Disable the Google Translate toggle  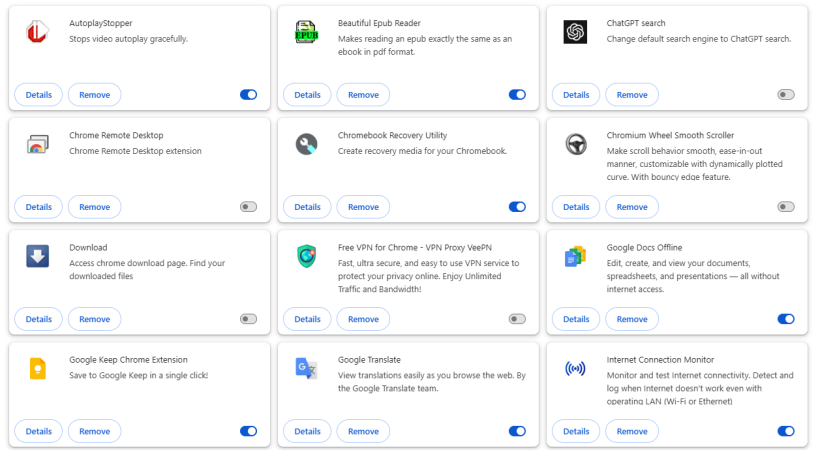point(517,431)
